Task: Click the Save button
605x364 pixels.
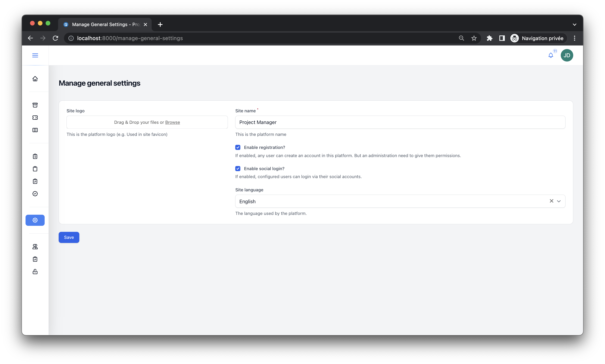Action: pos(69,237)
